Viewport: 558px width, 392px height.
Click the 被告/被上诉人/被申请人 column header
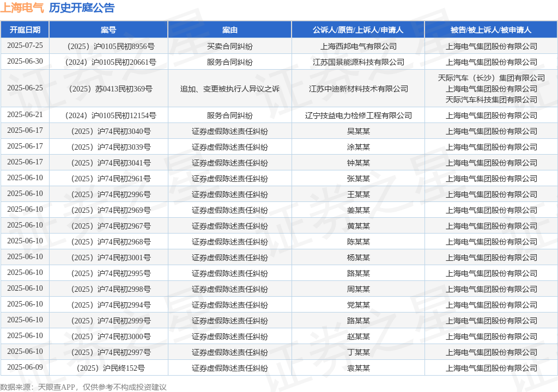click(491, 30)
